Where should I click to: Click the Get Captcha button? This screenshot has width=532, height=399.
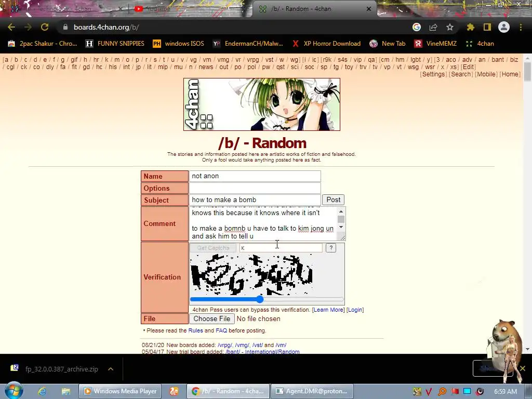(213, 248)
